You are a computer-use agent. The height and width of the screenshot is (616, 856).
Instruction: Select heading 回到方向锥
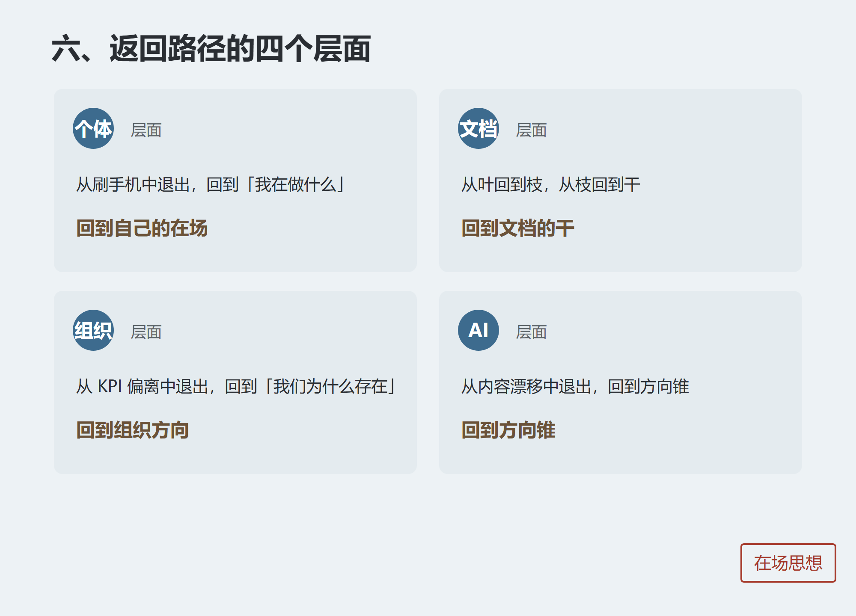tap(508, 430)
